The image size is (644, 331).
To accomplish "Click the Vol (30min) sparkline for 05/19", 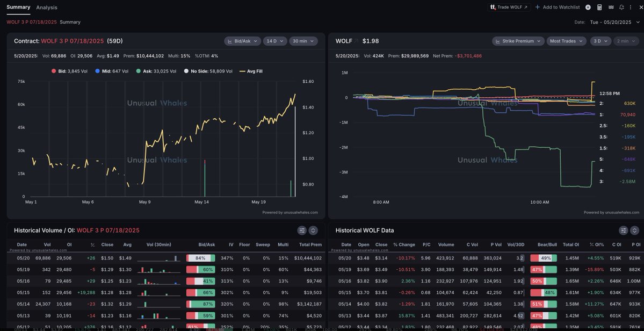I will (158, 269).
